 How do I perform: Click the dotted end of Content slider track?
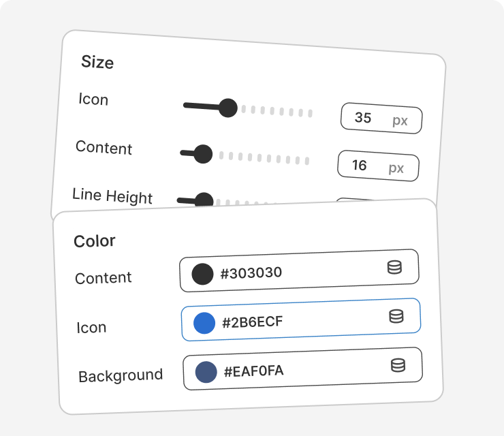tap(306, 161)
